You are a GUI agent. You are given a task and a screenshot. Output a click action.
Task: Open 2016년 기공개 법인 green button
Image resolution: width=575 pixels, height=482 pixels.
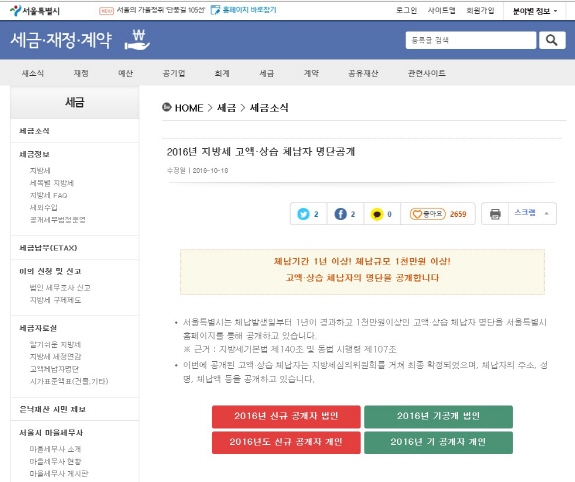pos(438,416)
